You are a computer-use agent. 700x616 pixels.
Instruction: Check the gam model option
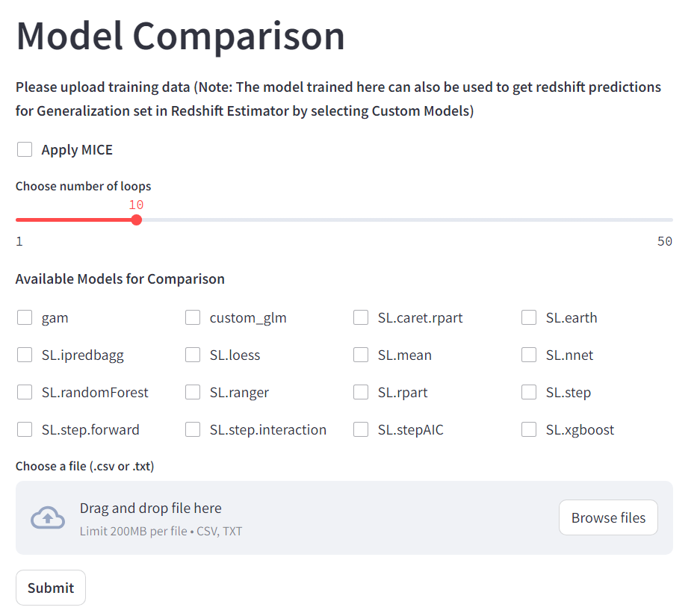[x=25, y=318]
